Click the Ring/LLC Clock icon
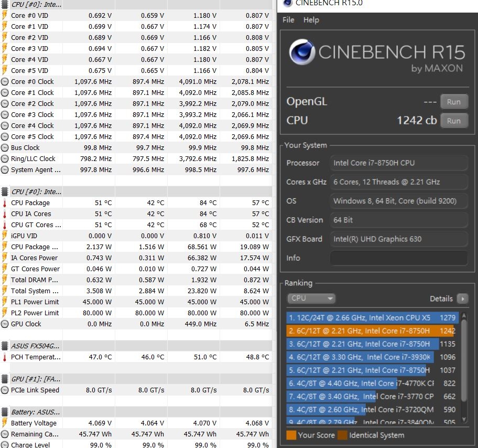 (5, 159)
